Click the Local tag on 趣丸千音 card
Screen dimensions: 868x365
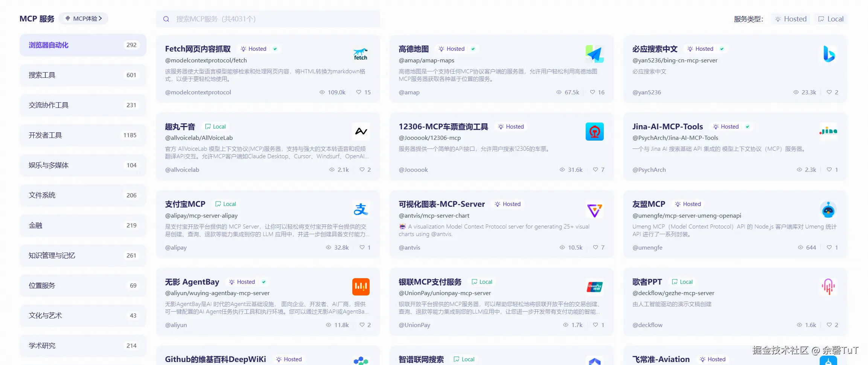pyautogui.click(x=215, y=127)
